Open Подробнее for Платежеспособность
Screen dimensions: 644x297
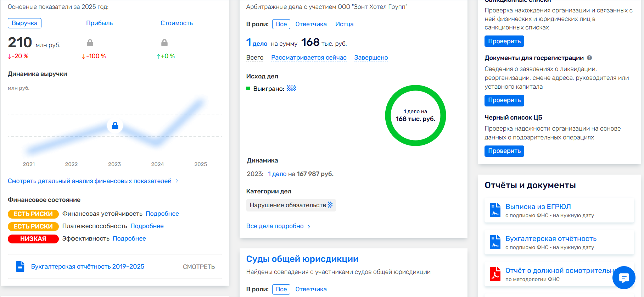[x=147, y=226]
